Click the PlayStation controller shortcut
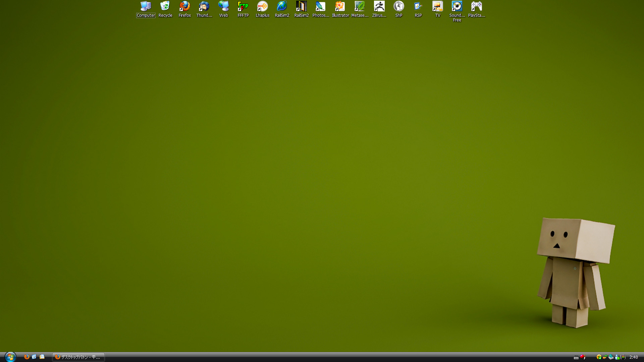Image resolution: width=644 pixels, height=362 pixels. 476,6
